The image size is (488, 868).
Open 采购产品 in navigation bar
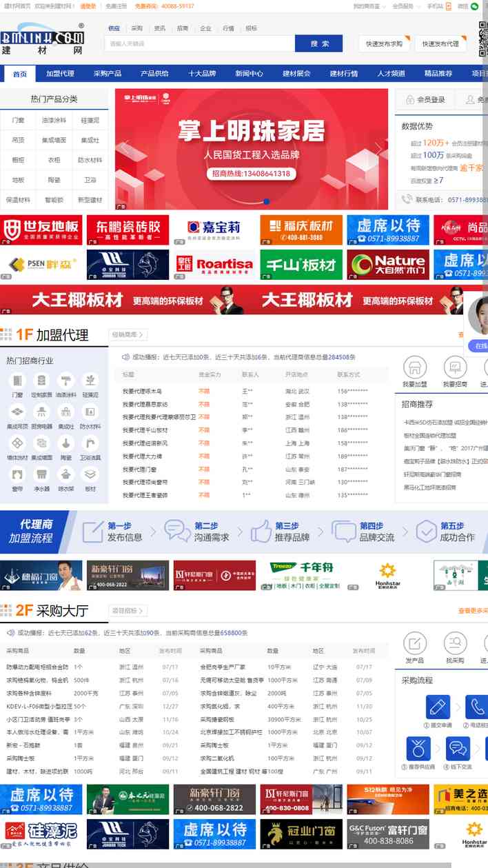pos(108,74)
